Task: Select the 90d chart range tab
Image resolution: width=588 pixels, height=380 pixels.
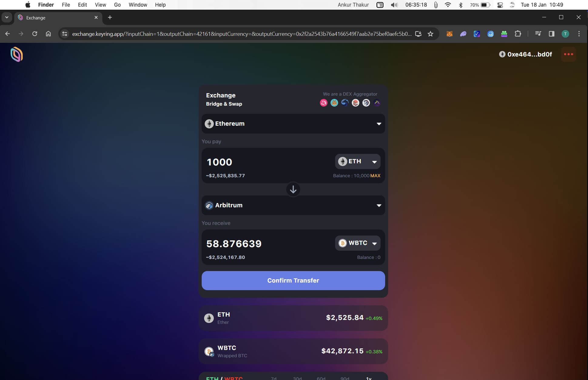Action: click(344, 378)
